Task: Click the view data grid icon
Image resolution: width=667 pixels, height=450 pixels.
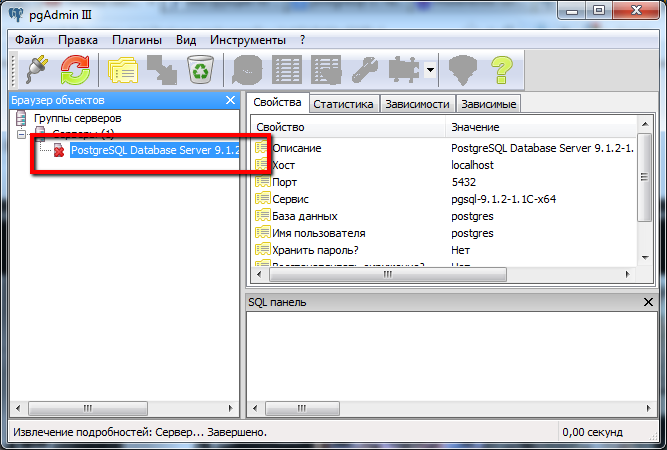Action: point(287,70)
